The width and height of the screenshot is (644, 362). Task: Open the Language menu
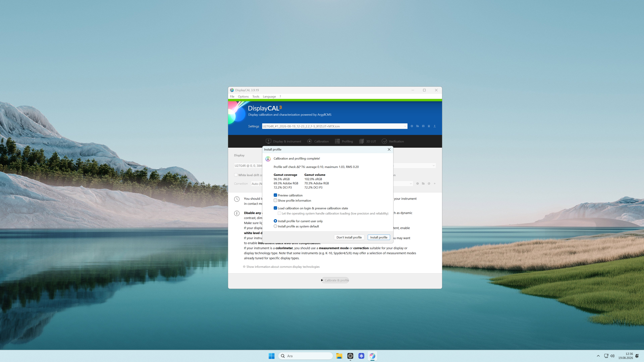click(x=269, y=97)
